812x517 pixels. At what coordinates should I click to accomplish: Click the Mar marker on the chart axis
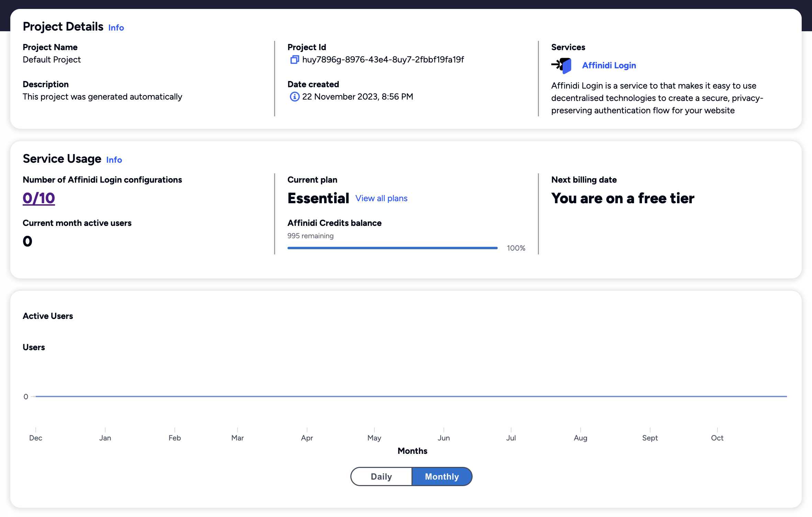coord(237,438)
